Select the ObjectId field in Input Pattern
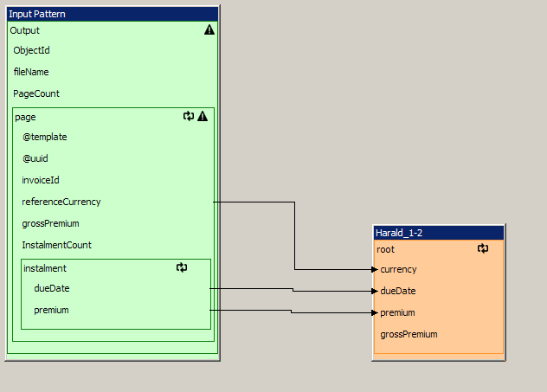Image resolution: width=547 pixels, height=392 pixels. click(x=31, y=50)
